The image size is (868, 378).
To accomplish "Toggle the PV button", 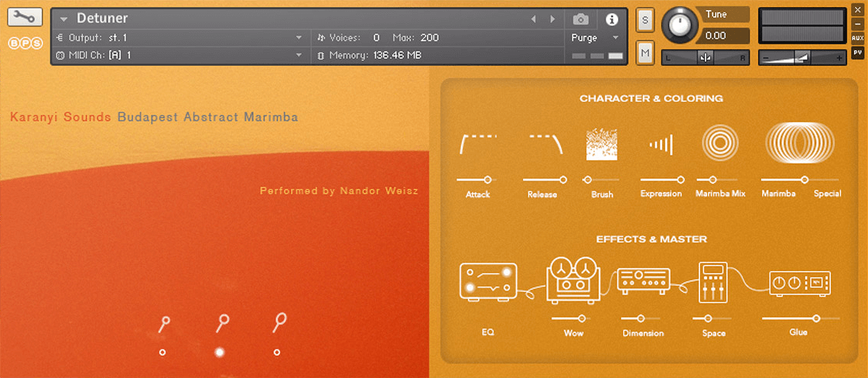I will 857,52.
